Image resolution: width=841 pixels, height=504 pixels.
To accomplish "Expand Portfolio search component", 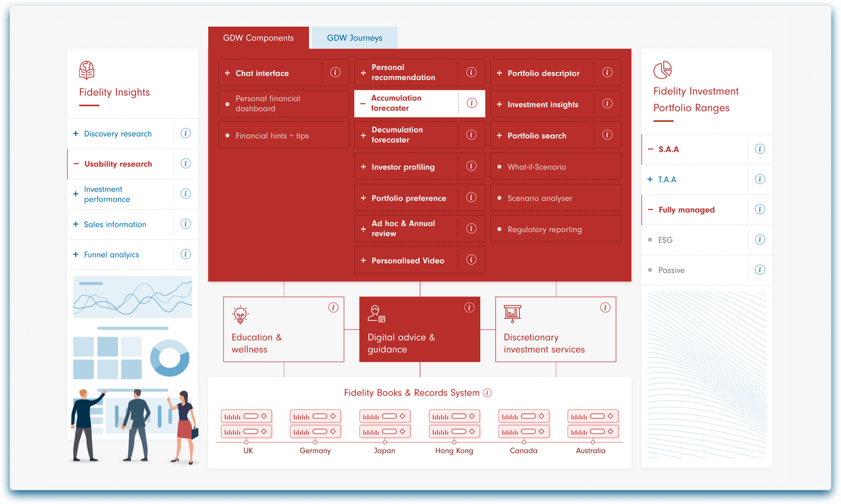I will (499, 136).
